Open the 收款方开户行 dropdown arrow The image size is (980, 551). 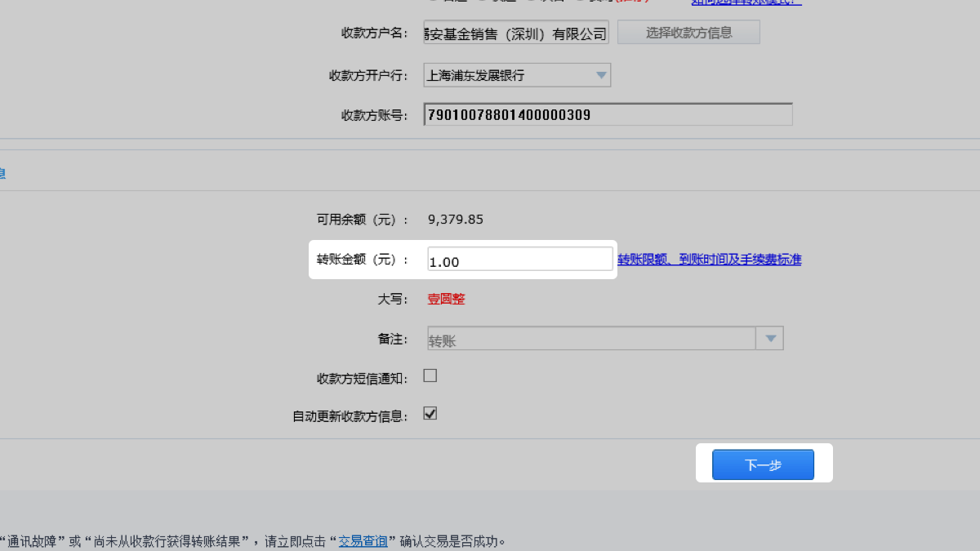[601, 75]
